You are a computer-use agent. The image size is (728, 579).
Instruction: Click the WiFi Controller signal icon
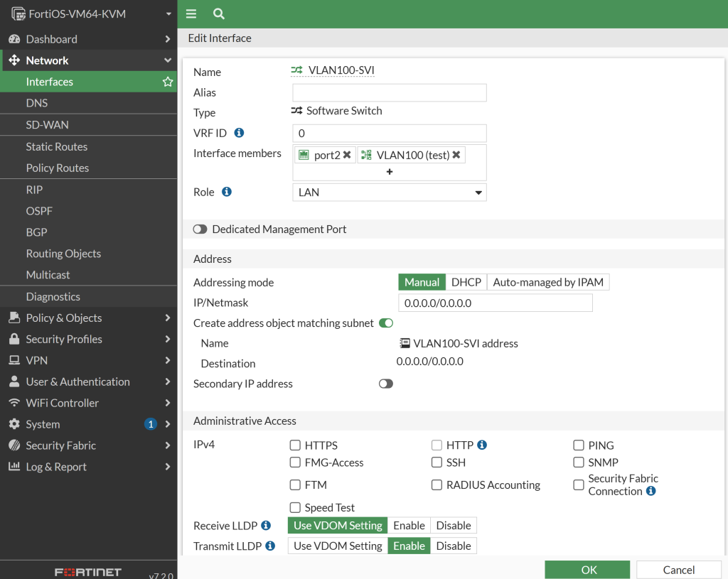14,403
